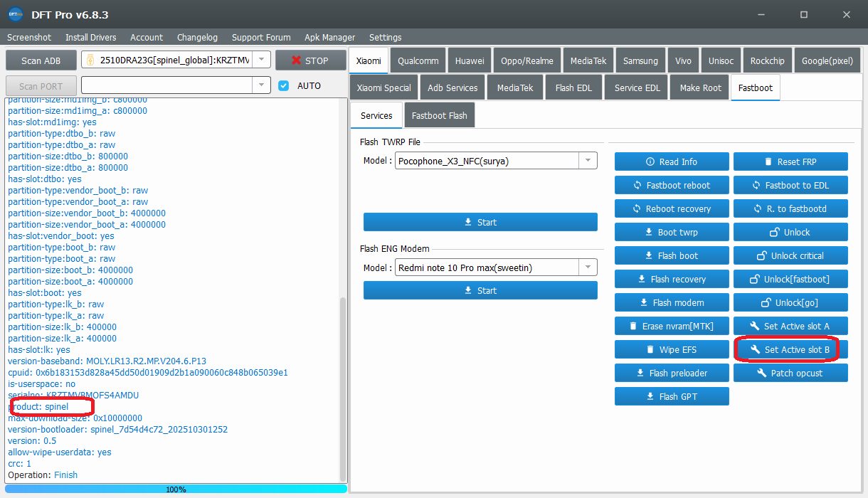
Task: Click the Unlock[go] button
Action: coord(790,302)
